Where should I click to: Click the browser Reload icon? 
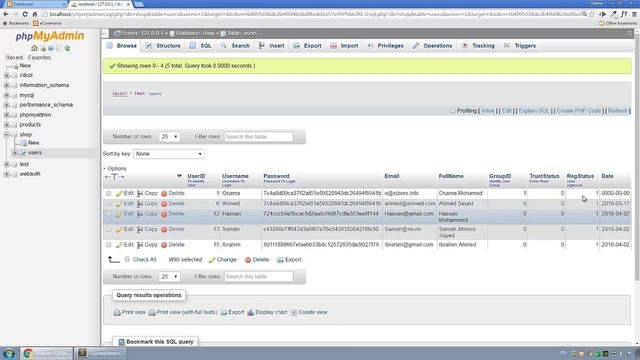25,14
